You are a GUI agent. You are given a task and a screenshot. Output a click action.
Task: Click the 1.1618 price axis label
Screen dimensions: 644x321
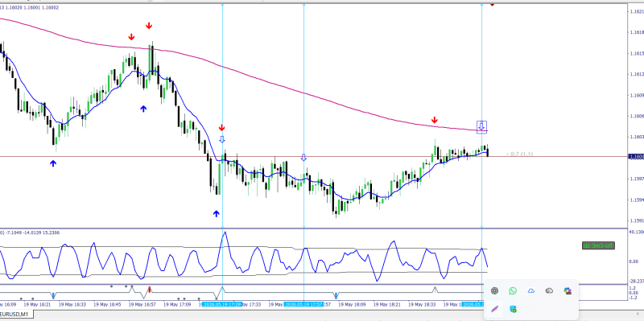pos(636,32)
